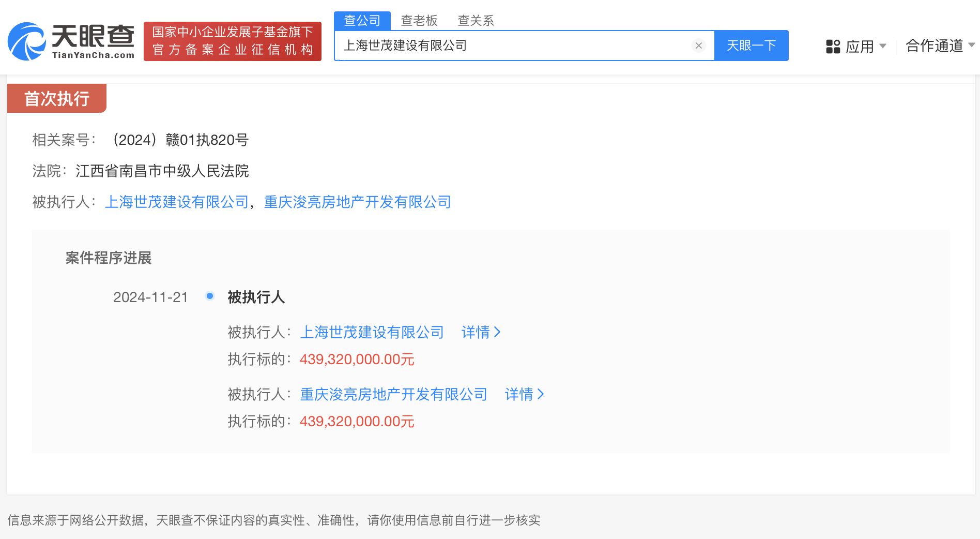The width and height of the screenshot is (980, 539).
Task: Click the bold 被执行人 timeline title
Action: (x=256, y=297)
